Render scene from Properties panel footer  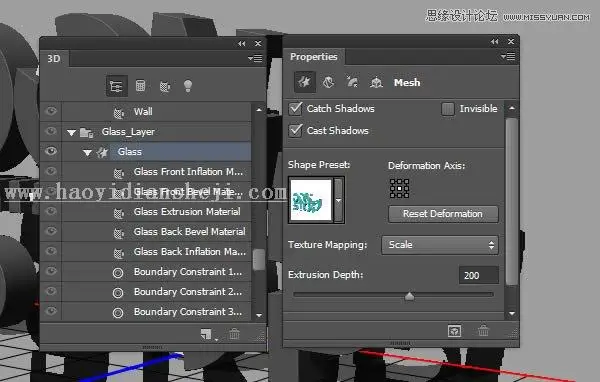pos(454,331)
